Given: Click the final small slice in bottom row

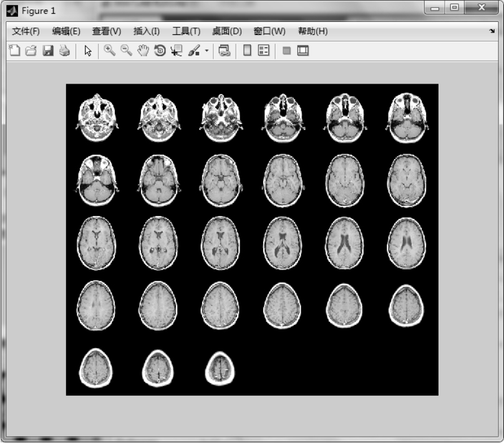Looking at the screenshot, I should click(220, 368).
